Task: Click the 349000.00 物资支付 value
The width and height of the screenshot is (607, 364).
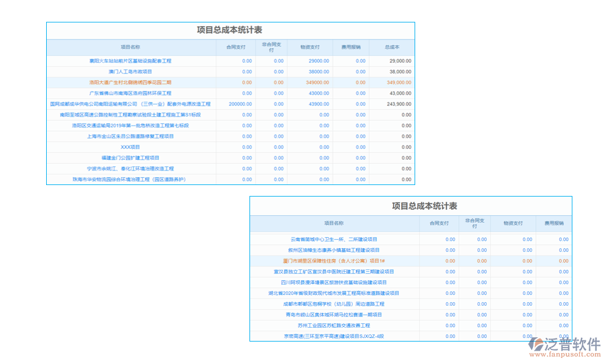Action: pyautogui.click(x=317, y=83)
